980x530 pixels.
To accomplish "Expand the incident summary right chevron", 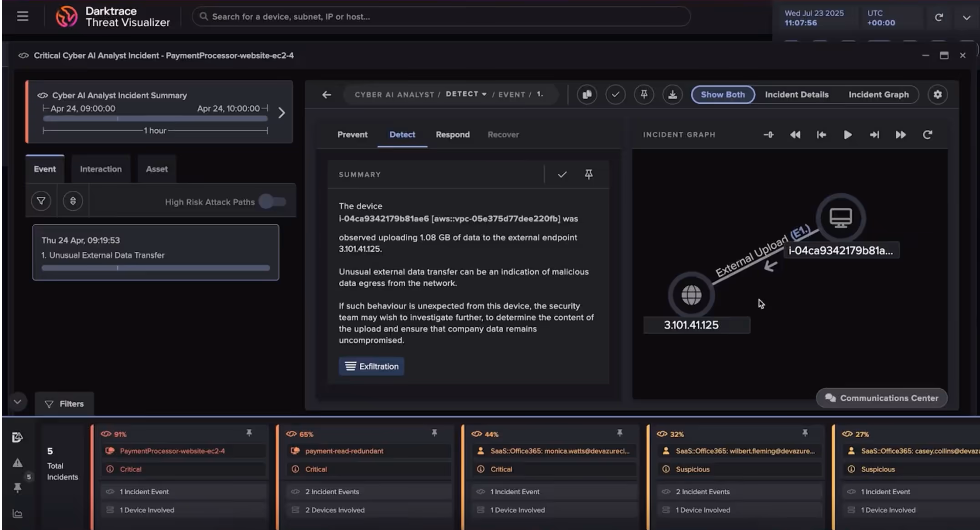I will point(282,113).
